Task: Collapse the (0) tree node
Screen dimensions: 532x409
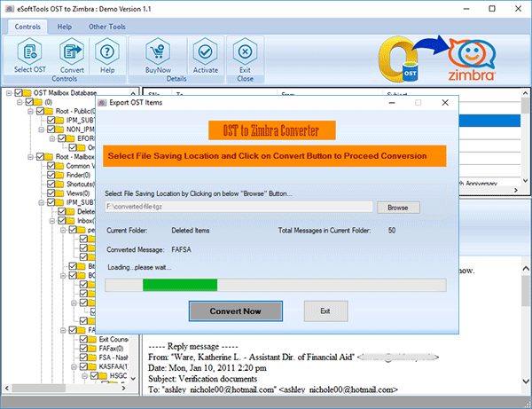Action: point(20,102)
